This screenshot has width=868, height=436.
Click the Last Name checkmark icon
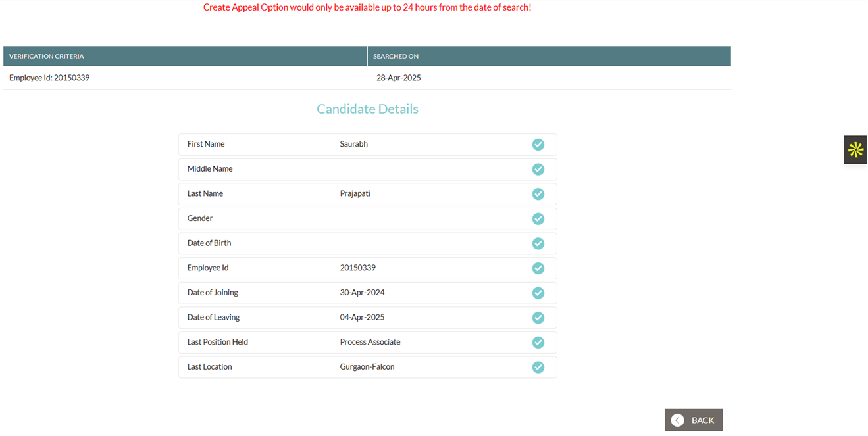pyautogui.click(x=538, y=194)
